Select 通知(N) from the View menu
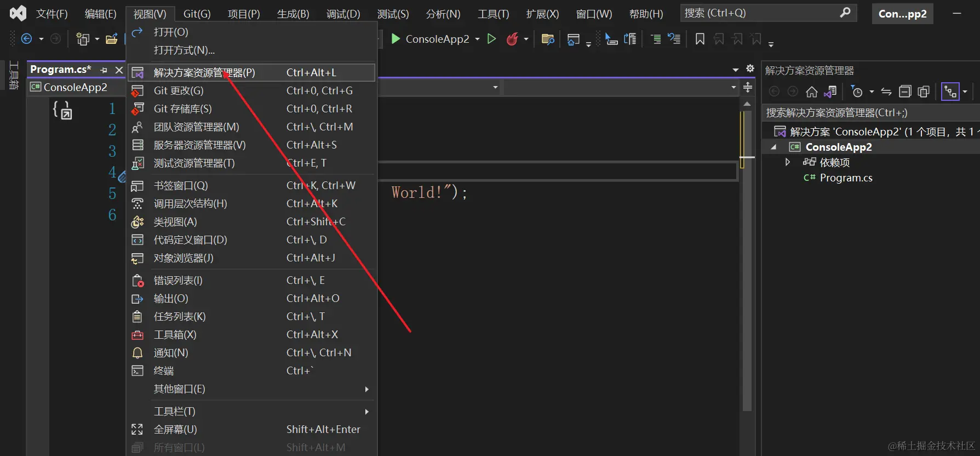Image resolution: width=980 pixels, height=456 pixels. pos(251,353)
